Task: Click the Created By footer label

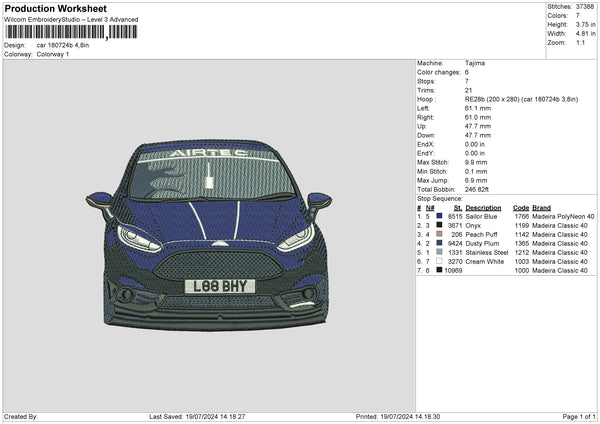Action: (x=21, y=417)
